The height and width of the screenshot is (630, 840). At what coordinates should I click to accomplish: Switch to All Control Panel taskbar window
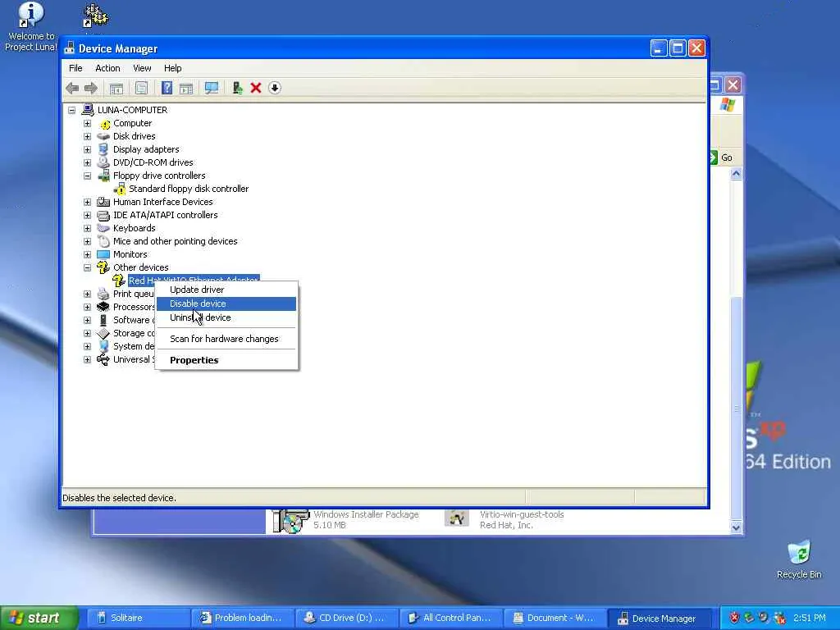tap(451, 618)
